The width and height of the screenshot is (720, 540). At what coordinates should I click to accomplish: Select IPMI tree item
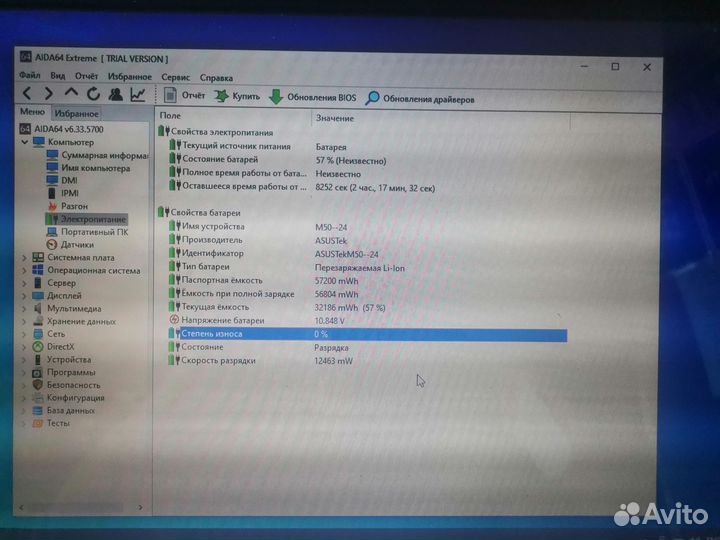63,193
